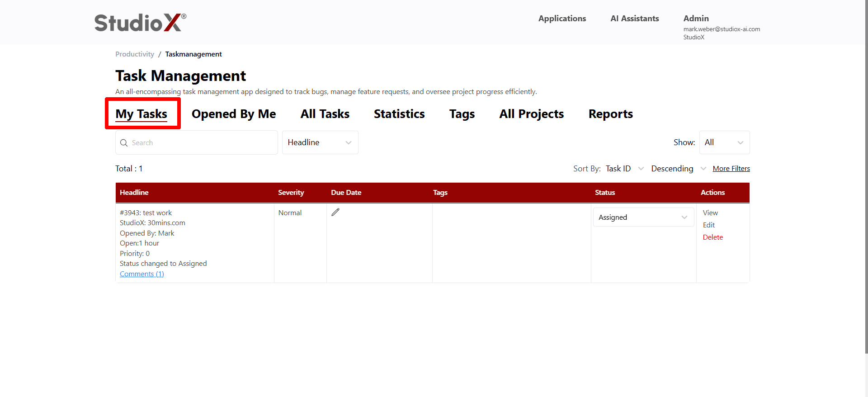This screenshot has width=868, height=397.
Task: Open the Sort By Task ID dropdown
Action: coord(625,169)
